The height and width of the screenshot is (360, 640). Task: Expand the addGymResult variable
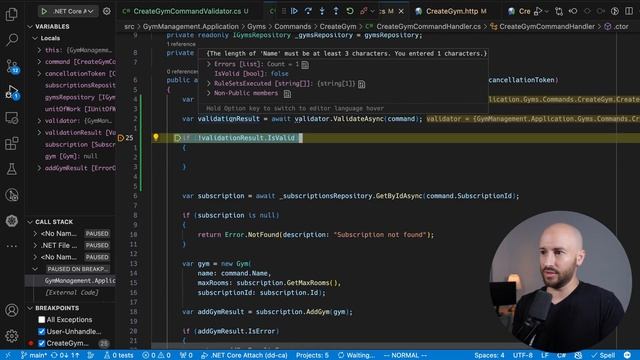point(39,168)
